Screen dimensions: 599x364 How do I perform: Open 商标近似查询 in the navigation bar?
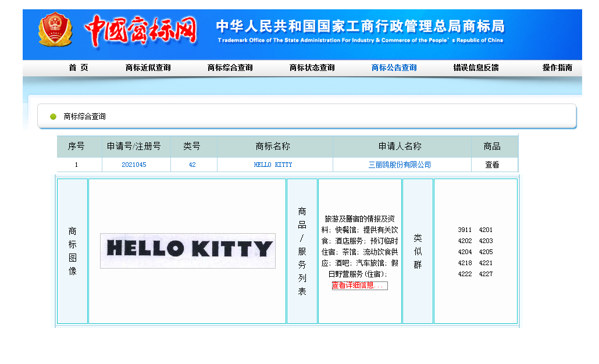click(148, 67)
